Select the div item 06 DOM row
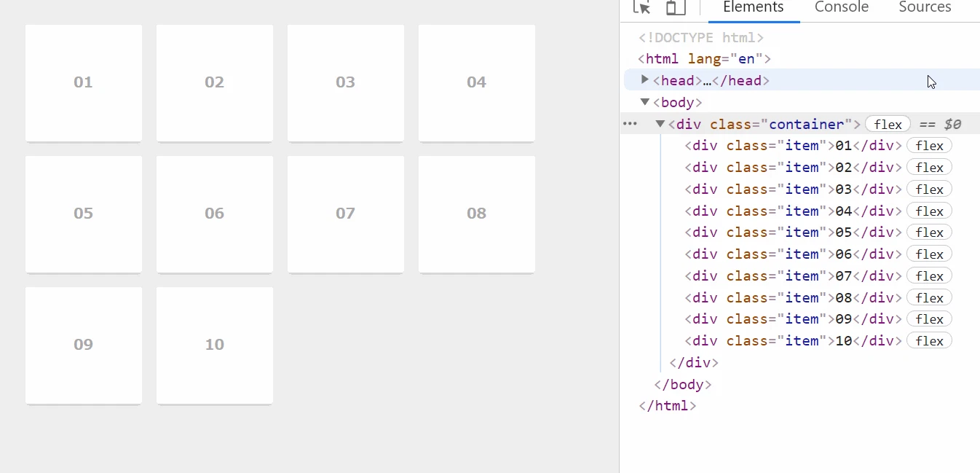The width and height of the screenshot is (980, 473). pos(794,254)
